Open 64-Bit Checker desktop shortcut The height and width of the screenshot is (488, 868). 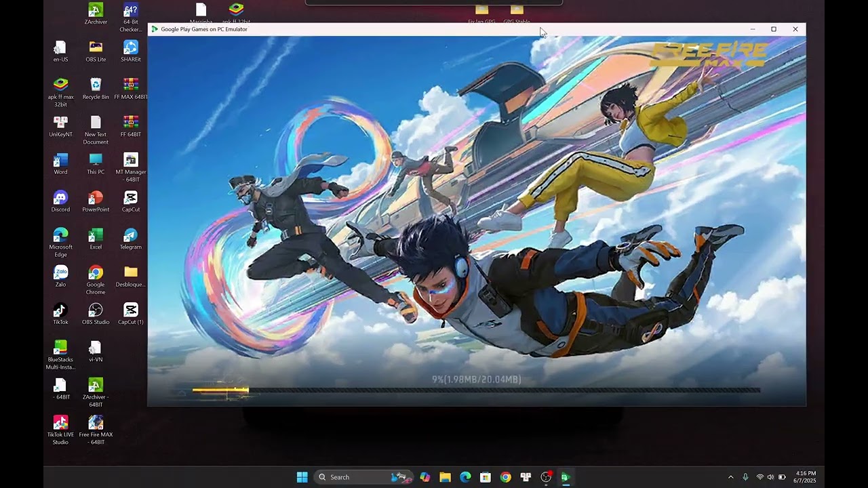131,18
